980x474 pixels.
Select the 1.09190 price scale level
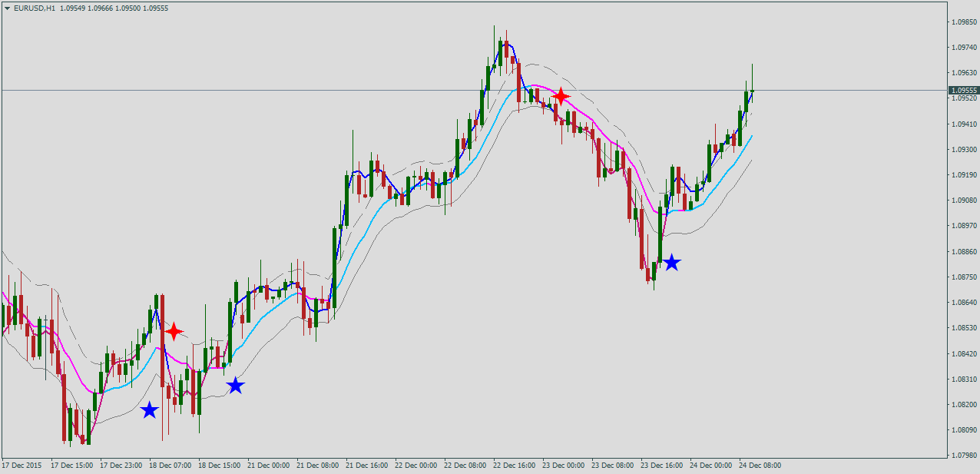coord(964,175)
